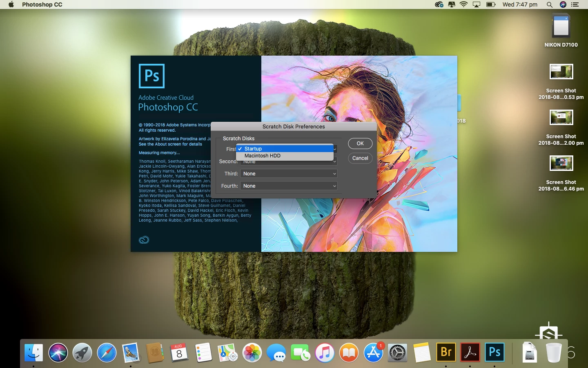This screenshot has width=588, height=368.
Task: Click the display notifier icon in menu bar
Action: 452,4
